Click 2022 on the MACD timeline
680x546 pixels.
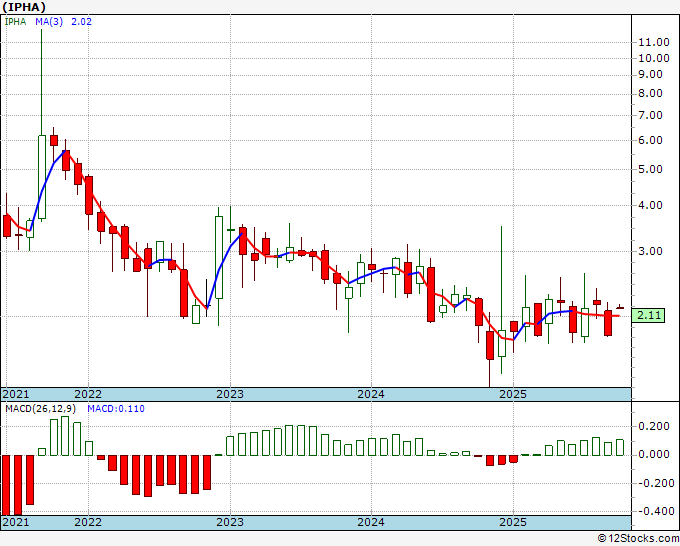point(88,522)
